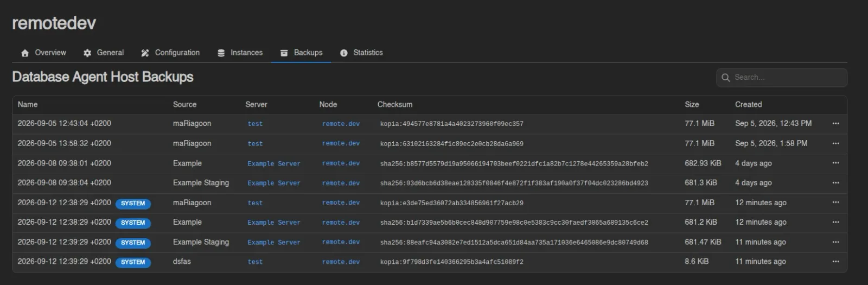Open the Example Server link in the 682.93 KiB row

[x=274, y=163]
